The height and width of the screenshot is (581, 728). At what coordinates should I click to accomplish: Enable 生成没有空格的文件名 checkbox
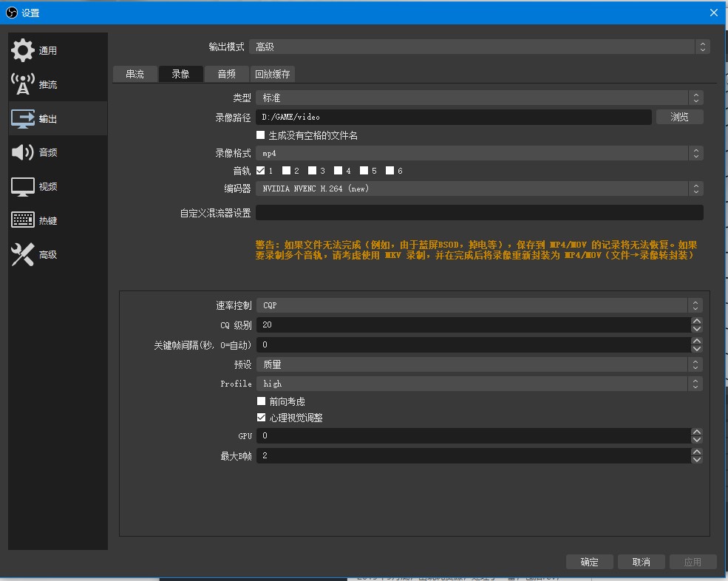pyautogui.click(x=261, y=135)
